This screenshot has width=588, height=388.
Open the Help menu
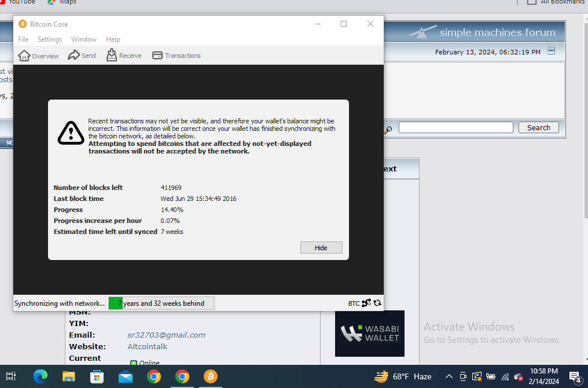coord(113,39)
